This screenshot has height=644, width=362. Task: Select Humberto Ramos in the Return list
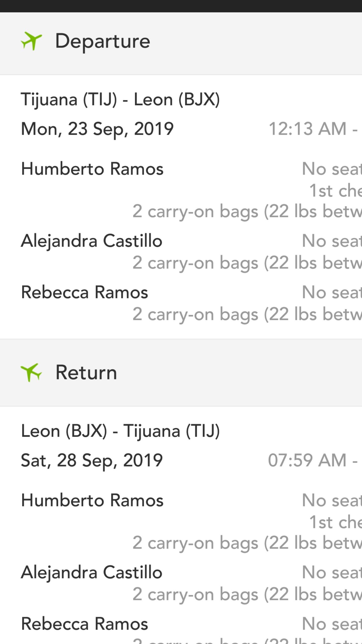[x=92, y=500]
